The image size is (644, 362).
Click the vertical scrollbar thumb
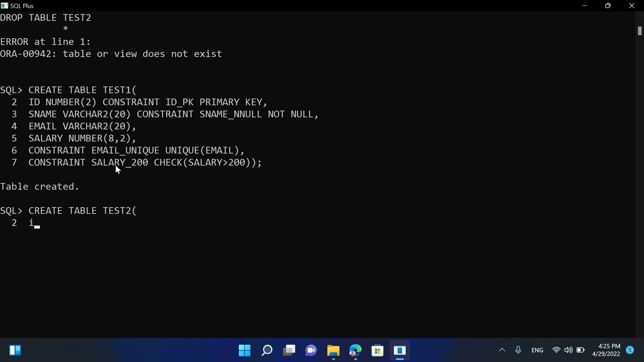[639, 31]
